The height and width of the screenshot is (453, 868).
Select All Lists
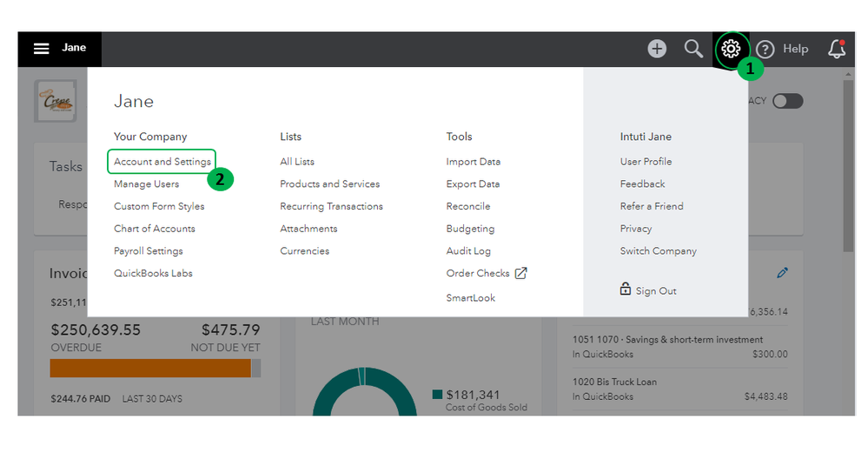tap(296, 162)
